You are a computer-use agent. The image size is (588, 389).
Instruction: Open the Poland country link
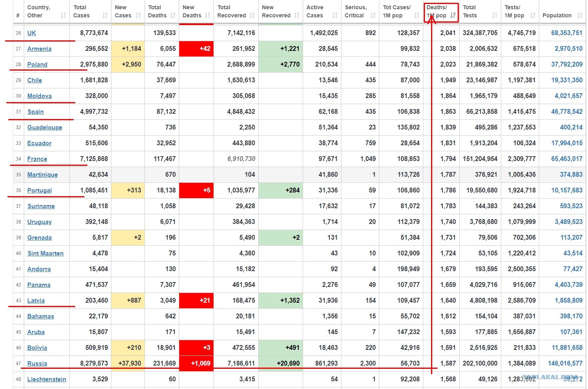[x=37, y=65]
